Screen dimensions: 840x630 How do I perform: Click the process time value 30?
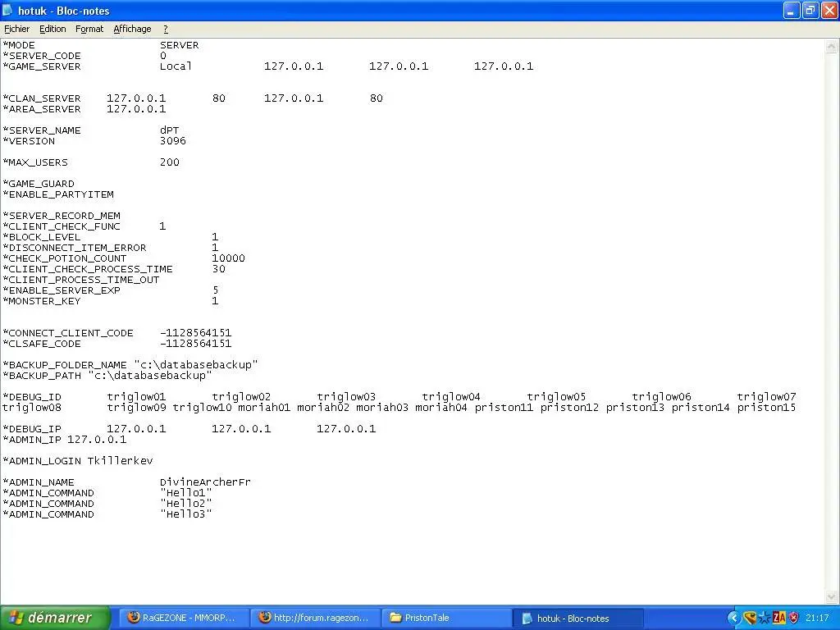tap(218, 269)
